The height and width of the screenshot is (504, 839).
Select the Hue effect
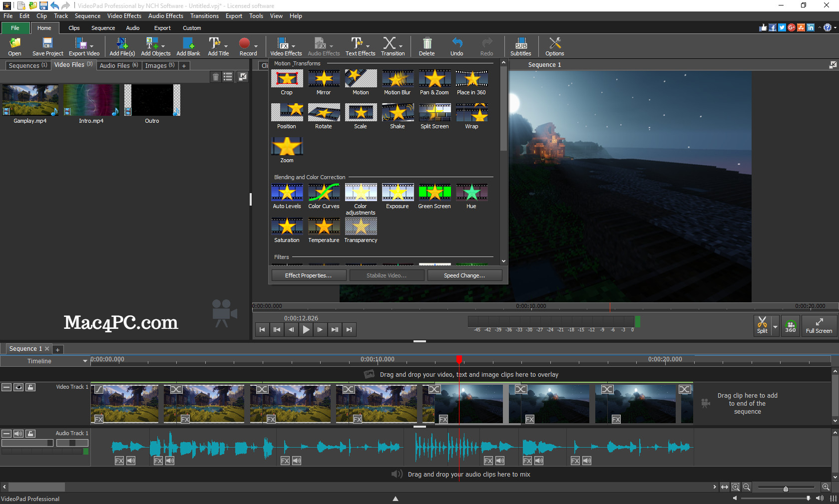pos(471,196)
